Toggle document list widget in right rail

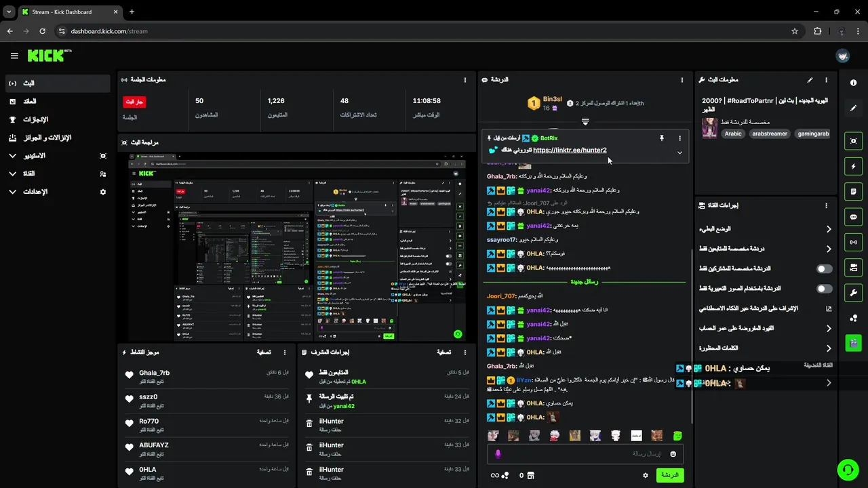point(853,192)
